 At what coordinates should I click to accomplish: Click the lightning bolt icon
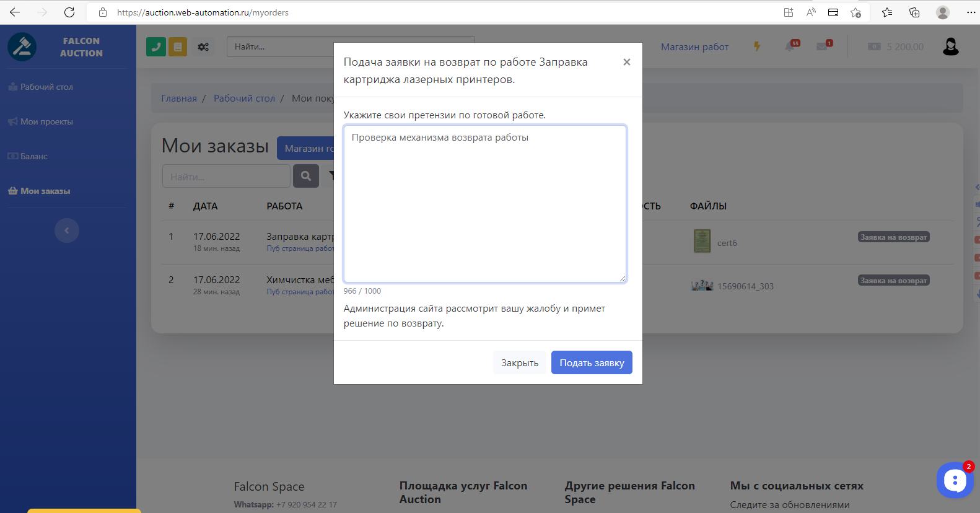[757, 46]
